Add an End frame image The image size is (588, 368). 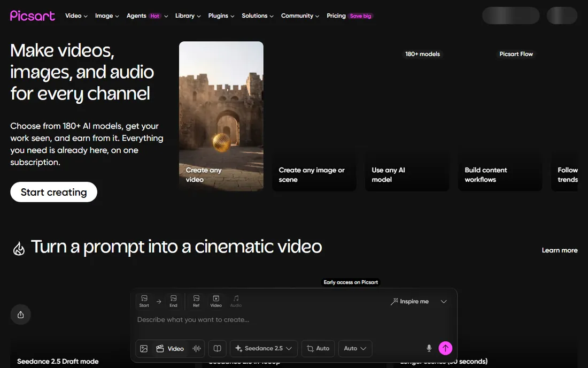[x=173, y=301]
